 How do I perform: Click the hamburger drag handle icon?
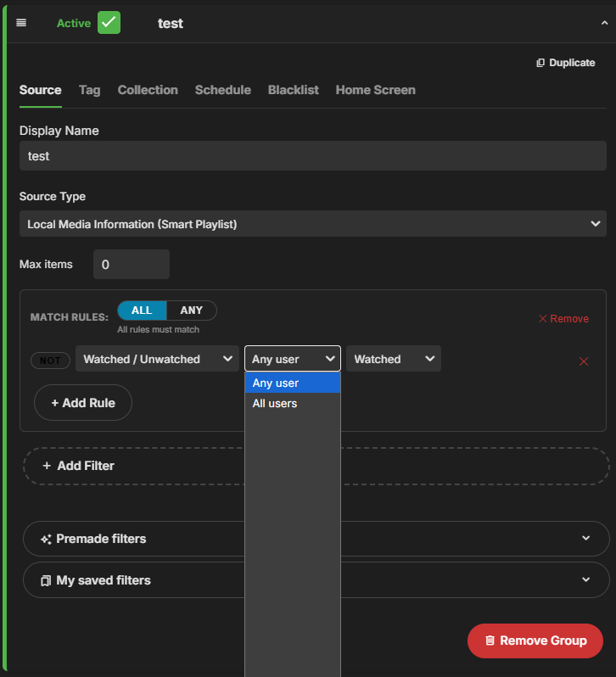[21, 23]
